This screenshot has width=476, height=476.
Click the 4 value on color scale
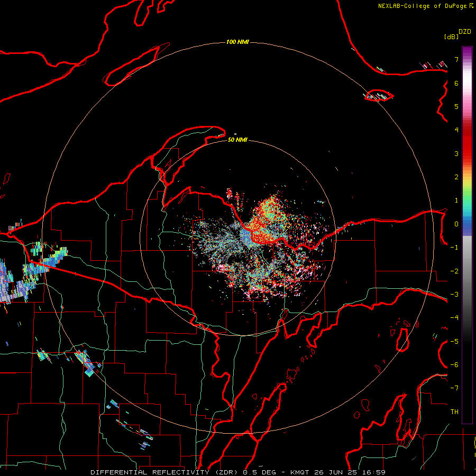[x=456, y=130]
